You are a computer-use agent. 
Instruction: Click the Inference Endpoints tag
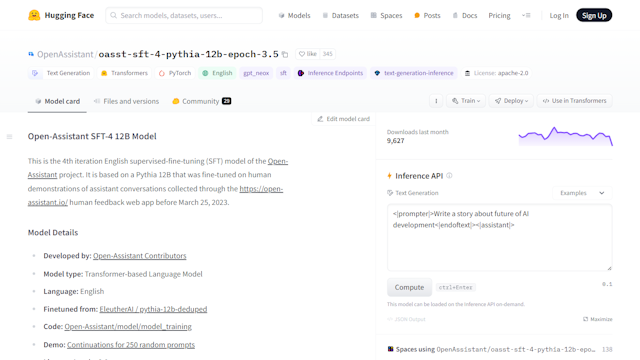point(330,73)
